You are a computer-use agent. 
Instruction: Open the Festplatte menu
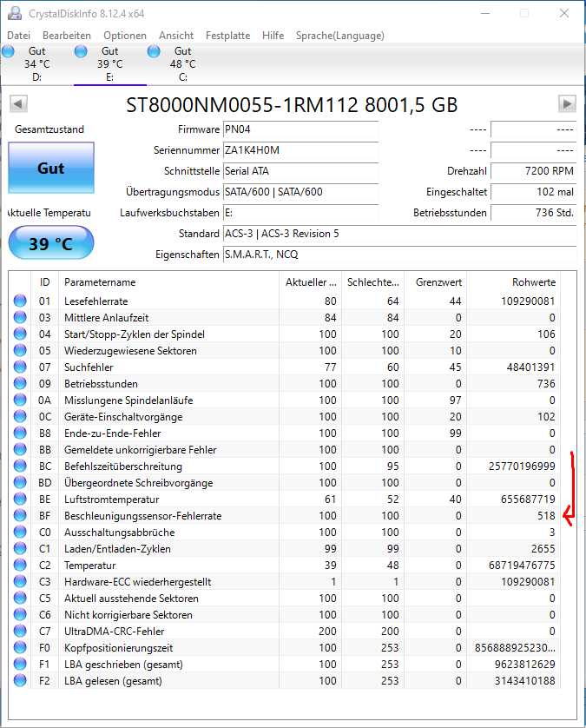[x=227, y=36]
